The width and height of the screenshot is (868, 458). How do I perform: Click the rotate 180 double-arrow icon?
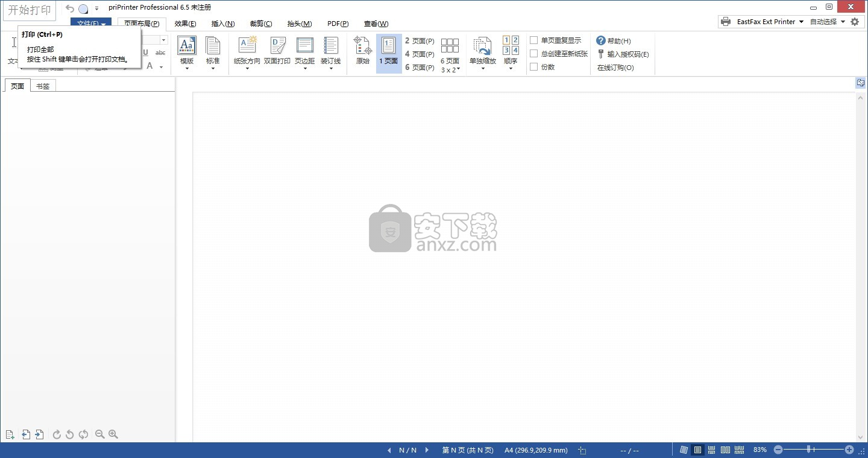pyautogui.click(x=84, y=434)
